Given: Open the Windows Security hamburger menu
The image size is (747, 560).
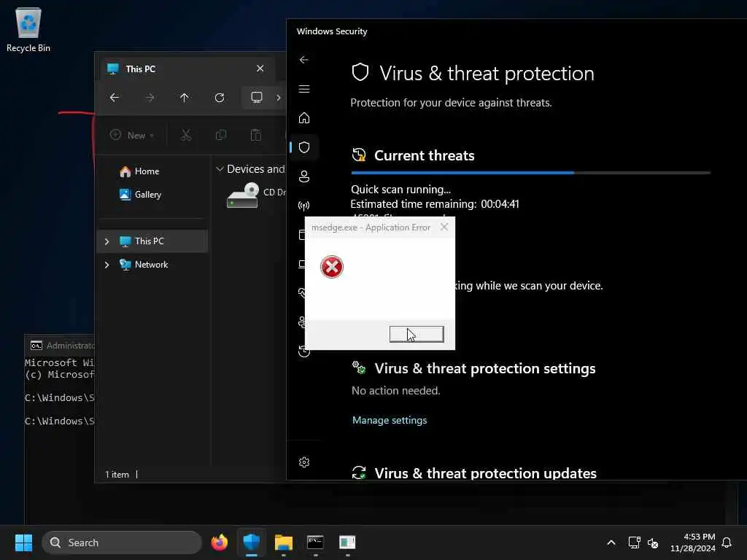Looking at the screenshot, I should pos(304,89).
